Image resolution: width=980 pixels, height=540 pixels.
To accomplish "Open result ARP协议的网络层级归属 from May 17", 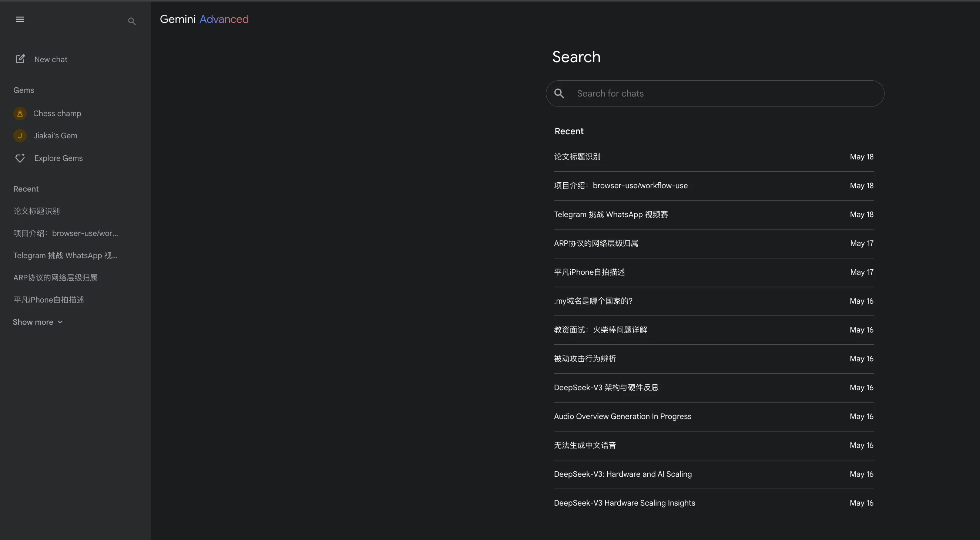I will [713, 243].
